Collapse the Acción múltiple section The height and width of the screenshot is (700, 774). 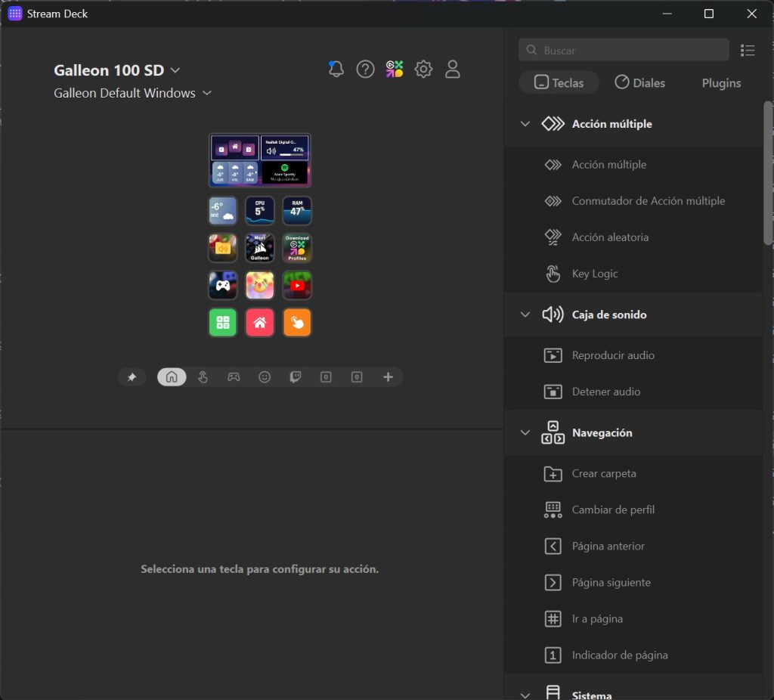[525, 124]
